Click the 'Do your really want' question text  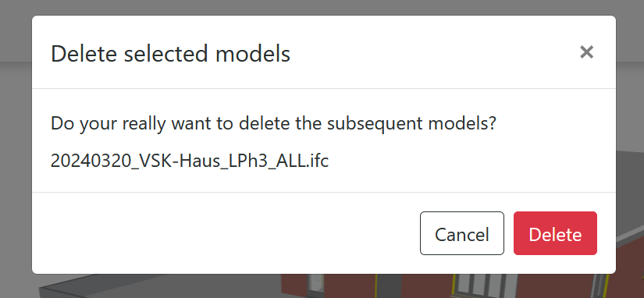(273, 123)
